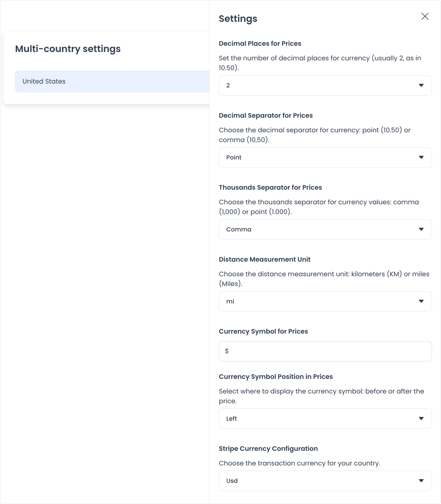Click the Stripe Currency Configuration label
The width and height of the screenshot is (441, 504).
tap(268, 448)
